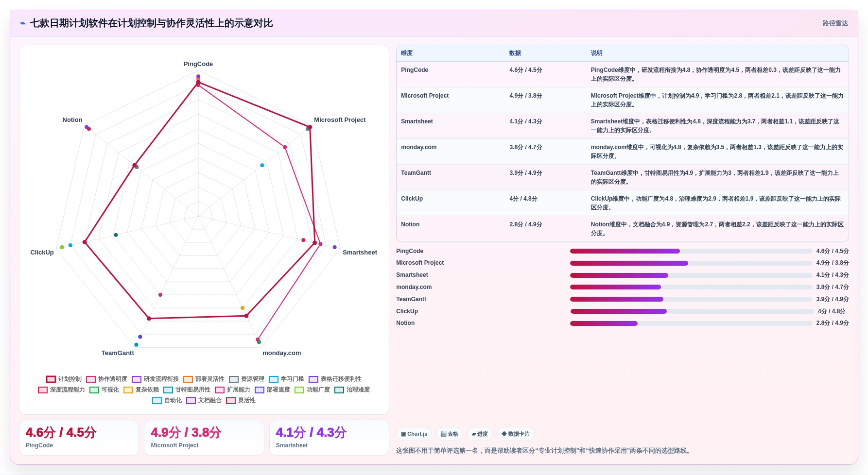Toggle the 协作透明度 legend dataset
This screenshot has height=475, width=868.
(107, 379)
